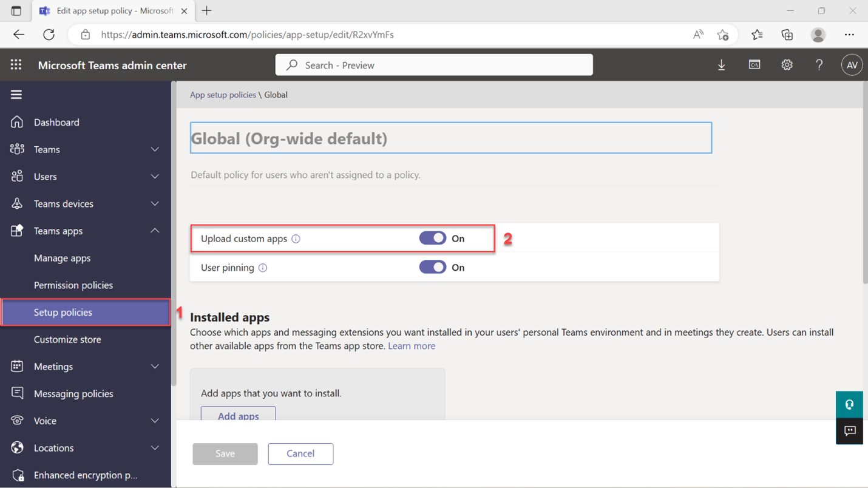Open the Learn more link under Installed apps

tap(412, 345)
